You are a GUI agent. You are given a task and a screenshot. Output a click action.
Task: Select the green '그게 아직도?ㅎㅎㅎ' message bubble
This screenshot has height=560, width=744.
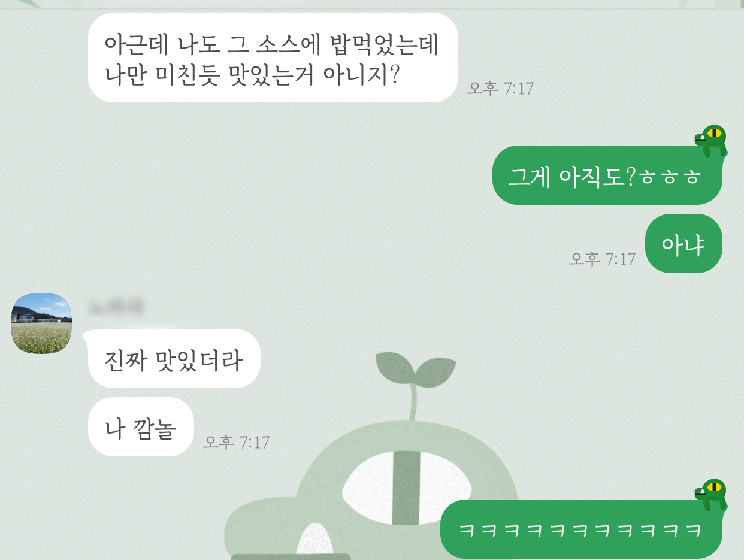[607, 175]
